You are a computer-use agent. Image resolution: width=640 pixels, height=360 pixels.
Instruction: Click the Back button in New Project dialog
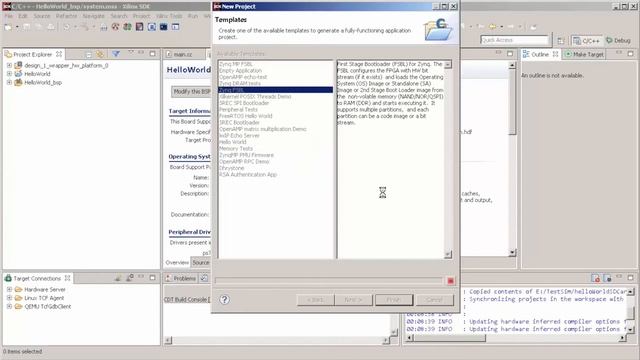click(316, 300)
